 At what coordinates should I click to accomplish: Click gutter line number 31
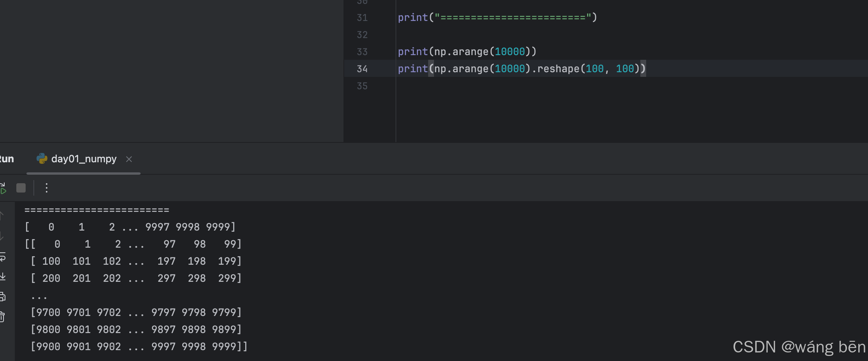(362, 18)
